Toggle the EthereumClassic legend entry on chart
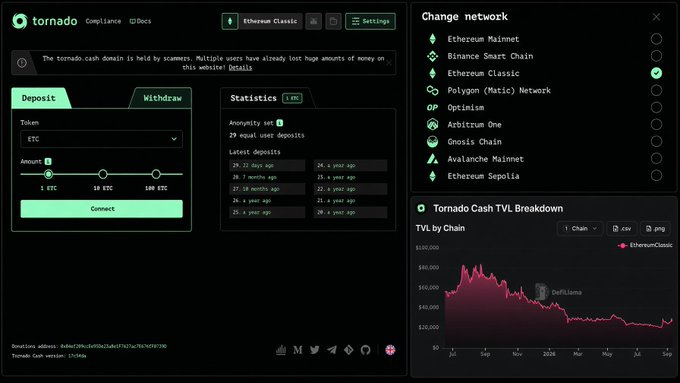This screenshot has width=680, height=383. pos(645,245)
